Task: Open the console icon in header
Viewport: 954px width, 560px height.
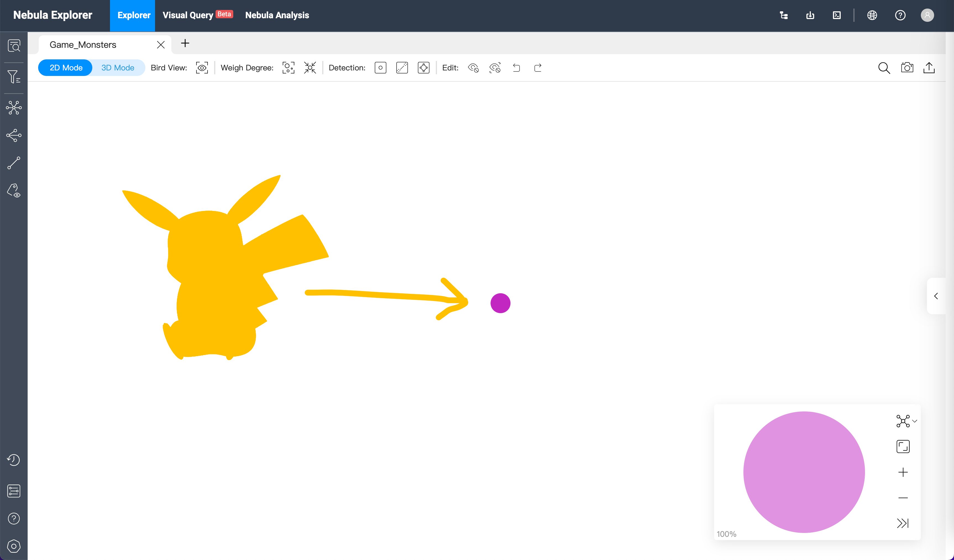Action: tap(837, 15)
